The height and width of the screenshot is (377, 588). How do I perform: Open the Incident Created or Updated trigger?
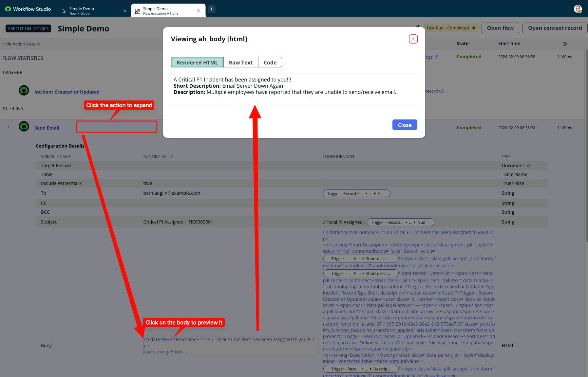(67, 92)
